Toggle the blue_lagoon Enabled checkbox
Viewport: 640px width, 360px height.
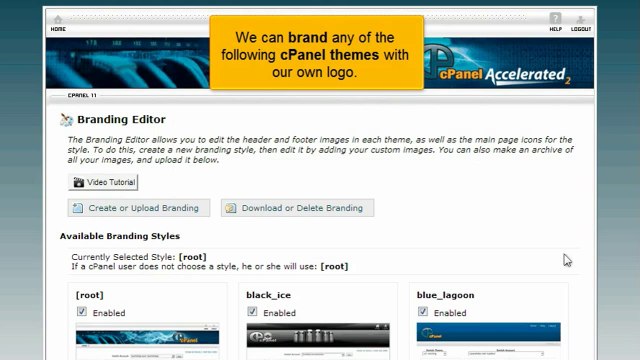[x=423, y=312]
